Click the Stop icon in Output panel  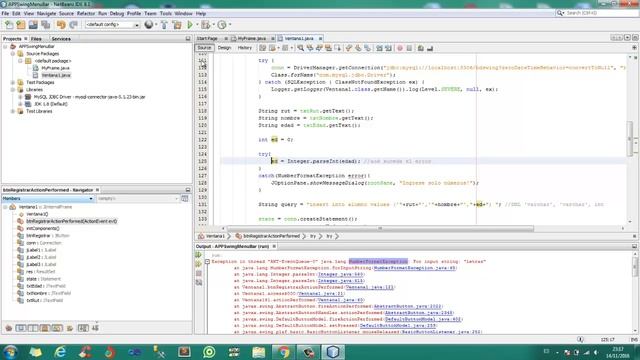(199, 273)
